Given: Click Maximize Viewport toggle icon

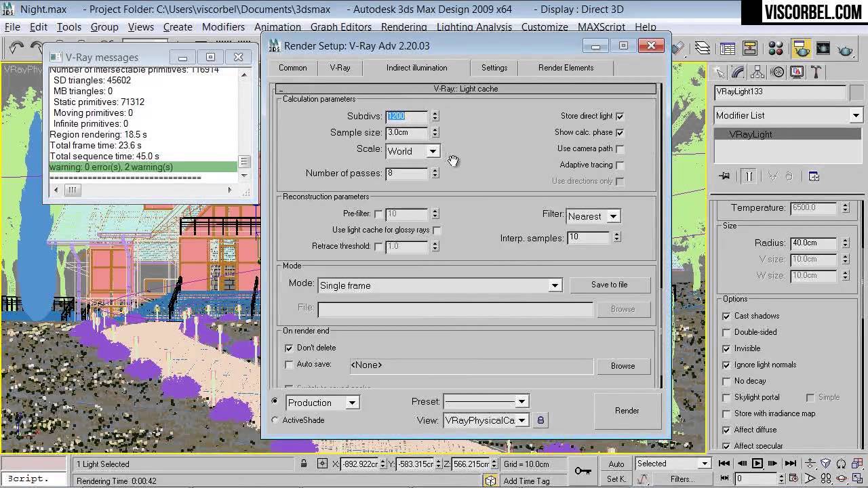Looking at the screenshot, I should pos(858,479).
